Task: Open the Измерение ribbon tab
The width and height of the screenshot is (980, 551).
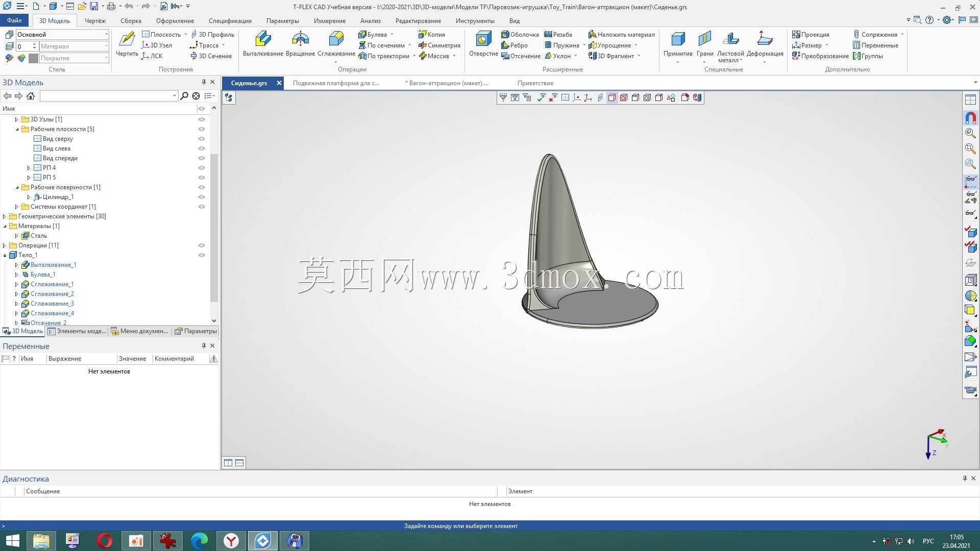Action: pyautogui.click(x=330, y=21)
